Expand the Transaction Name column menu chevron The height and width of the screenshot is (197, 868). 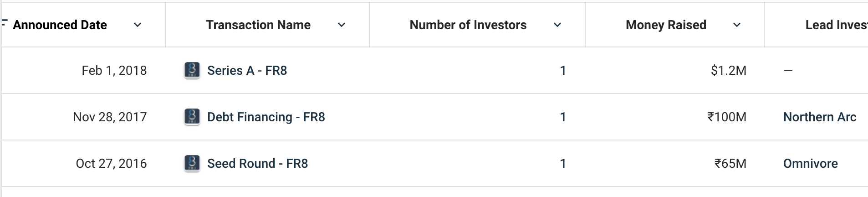pos(342,25)
